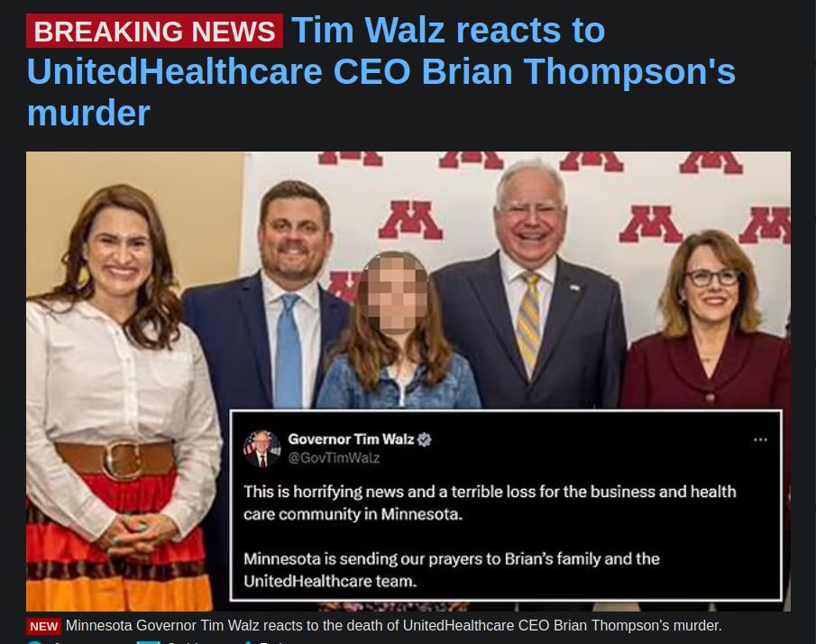This screenshot has height=644, width=816.
Task: Click the maroon M logo between the men
Action: [x=410, y=220]
